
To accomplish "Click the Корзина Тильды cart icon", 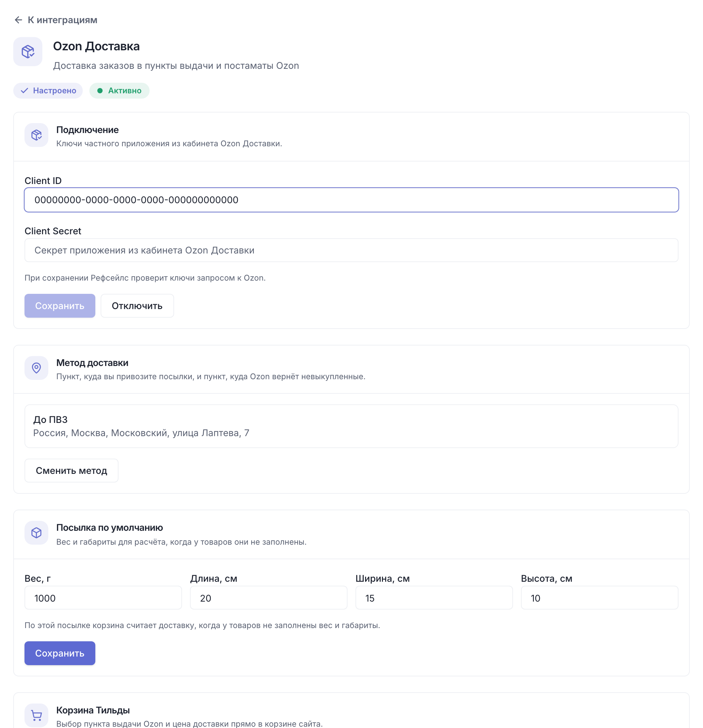I will pos(36,715).
